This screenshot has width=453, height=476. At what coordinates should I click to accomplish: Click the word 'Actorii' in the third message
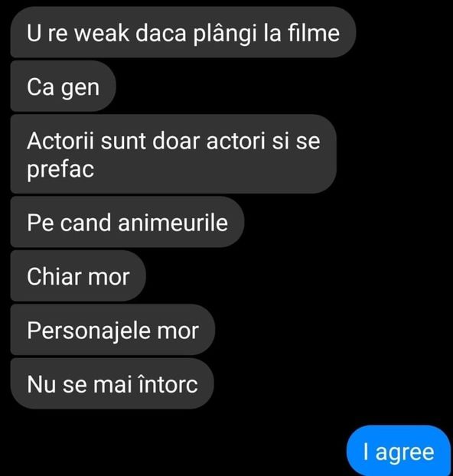click(60, 141)
